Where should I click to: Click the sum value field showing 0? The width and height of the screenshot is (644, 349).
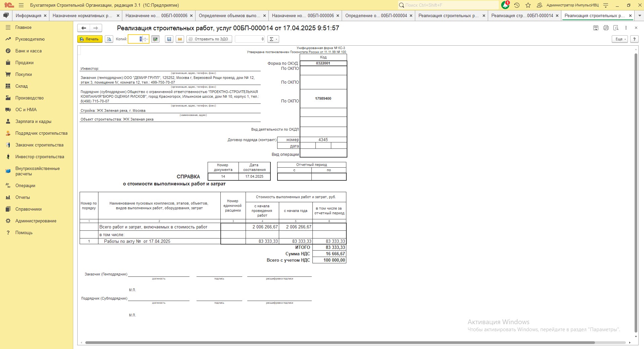point(250,39)
